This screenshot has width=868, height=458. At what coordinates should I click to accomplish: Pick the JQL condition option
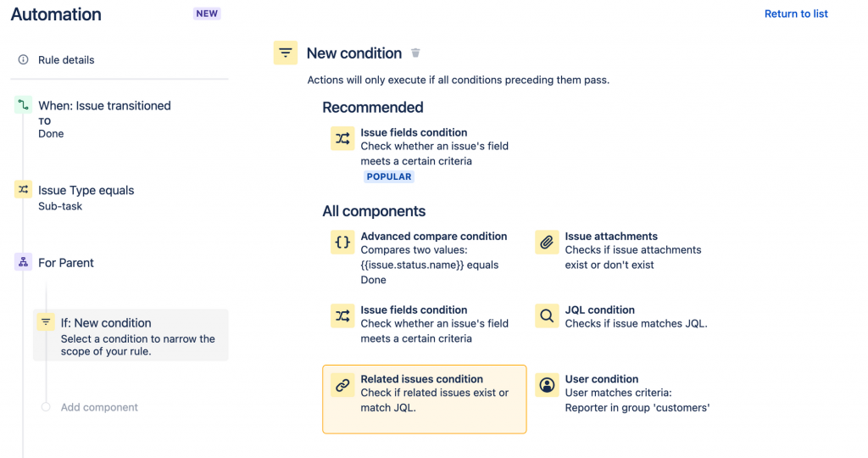point(599,310)
